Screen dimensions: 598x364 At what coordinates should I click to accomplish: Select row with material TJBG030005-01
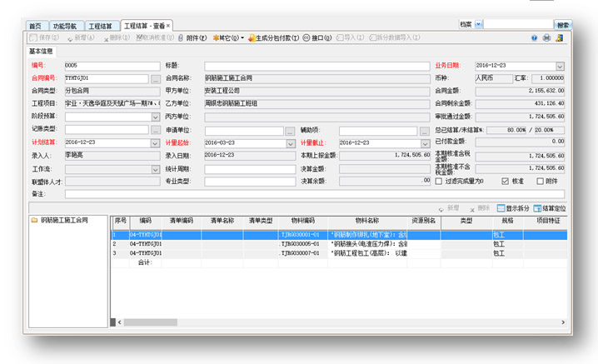pos(339,244)
